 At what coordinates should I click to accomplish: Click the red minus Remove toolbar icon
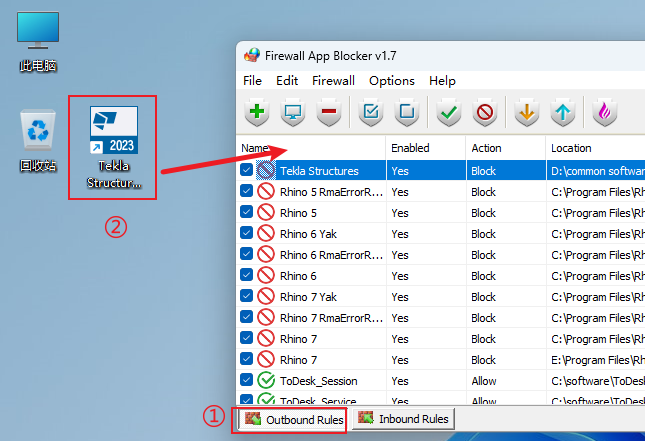point(329,111)
